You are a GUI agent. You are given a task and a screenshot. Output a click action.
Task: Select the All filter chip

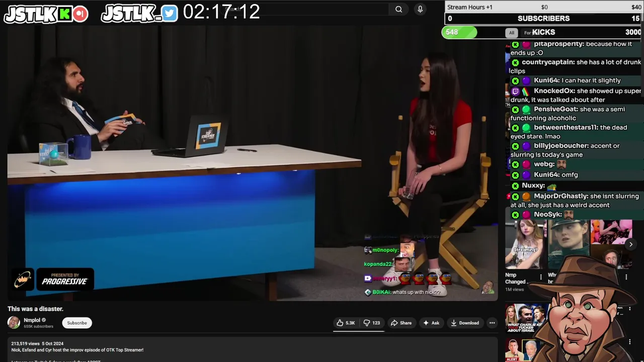(x=512, y=33)
